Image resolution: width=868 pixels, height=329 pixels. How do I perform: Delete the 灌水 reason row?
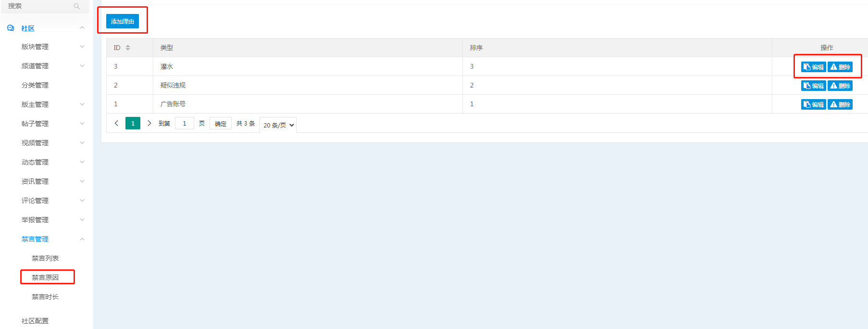pyautogui.click(x=840, y=67)
